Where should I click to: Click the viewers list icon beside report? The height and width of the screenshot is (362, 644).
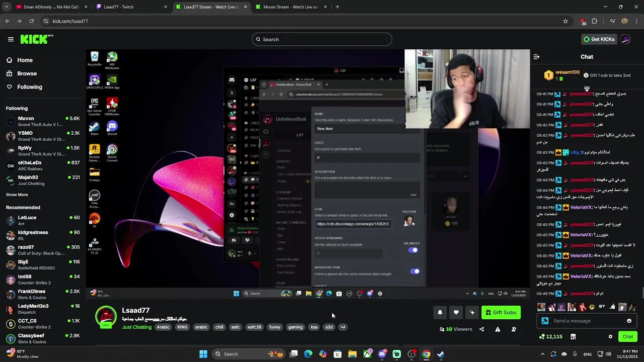coord(514,329)
